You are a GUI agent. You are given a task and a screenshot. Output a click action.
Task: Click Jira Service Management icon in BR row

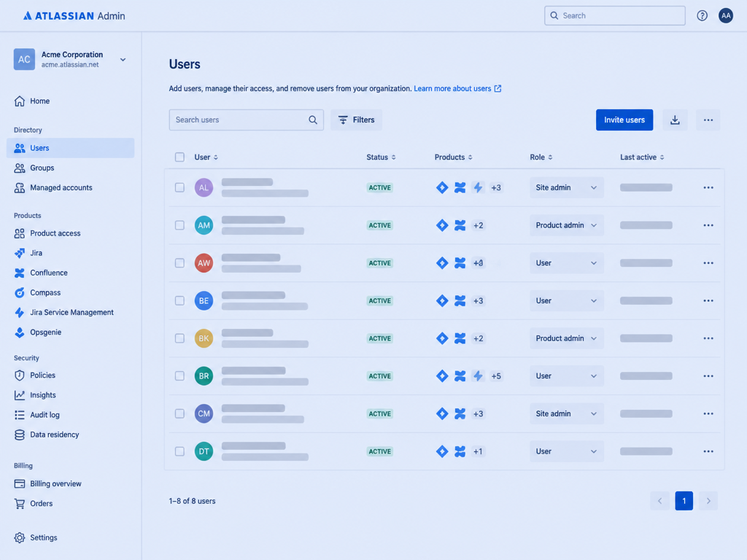[478, 376]
